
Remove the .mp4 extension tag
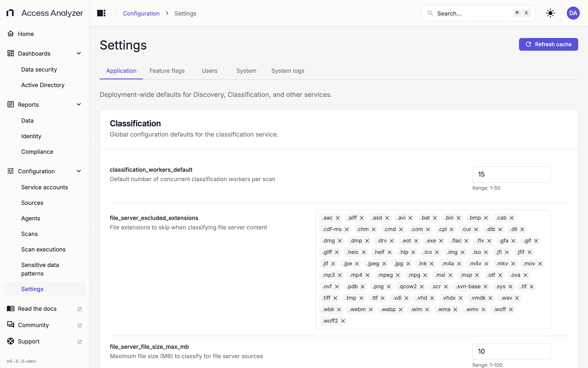tap(367, 275)
